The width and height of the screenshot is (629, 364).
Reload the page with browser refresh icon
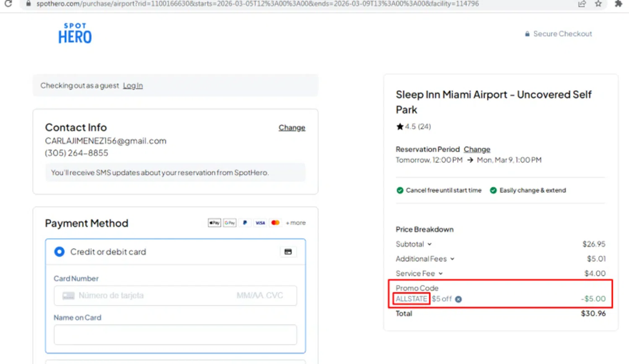coord(8,4)
